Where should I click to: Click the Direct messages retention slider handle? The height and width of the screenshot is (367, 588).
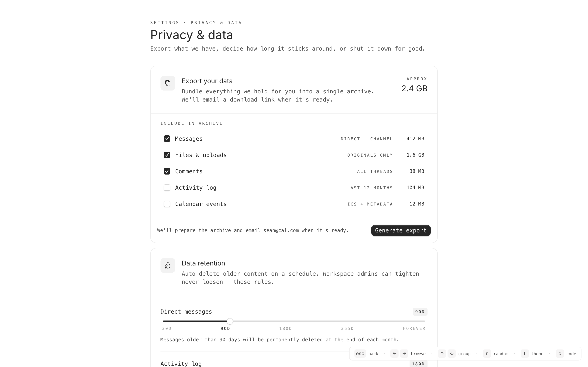coord(230,321)
